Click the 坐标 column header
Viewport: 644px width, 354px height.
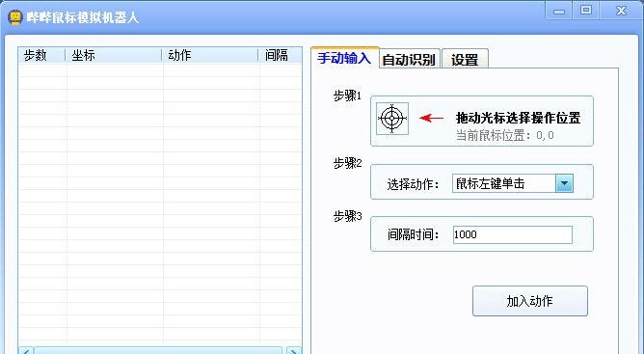click(x=114, y=55)
